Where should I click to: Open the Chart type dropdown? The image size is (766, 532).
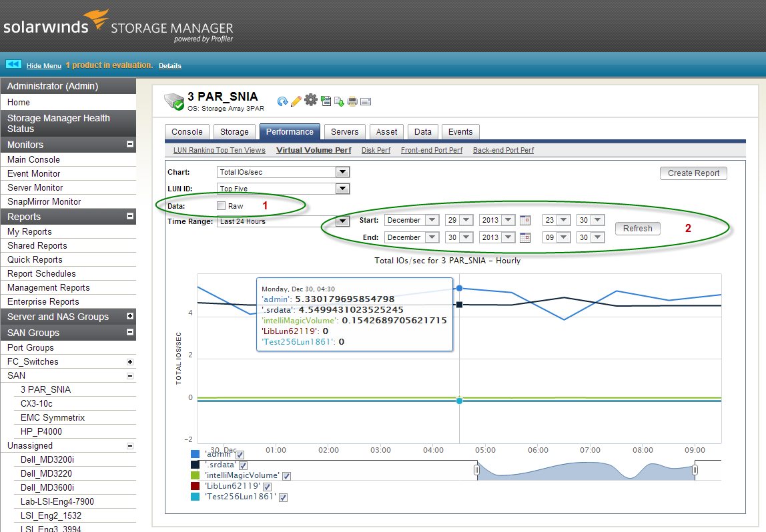coord(342,172)
